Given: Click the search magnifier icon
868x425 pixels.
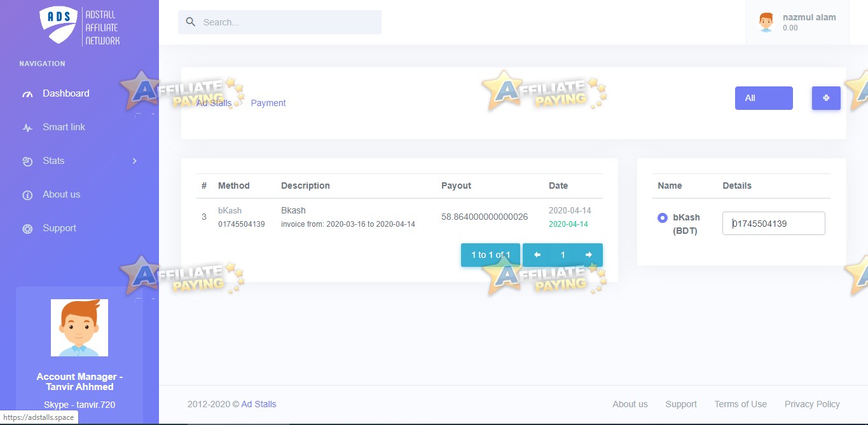Looking at the screenshot, I should click(x=190, y=22).
